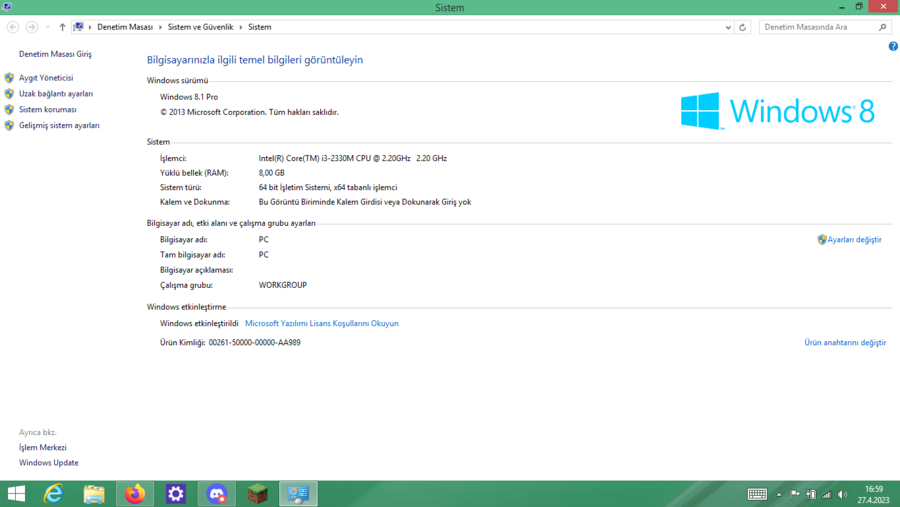900x507 pixels.
Task: Open Firefox from the taskbar
Action: [x=135, y=494]
